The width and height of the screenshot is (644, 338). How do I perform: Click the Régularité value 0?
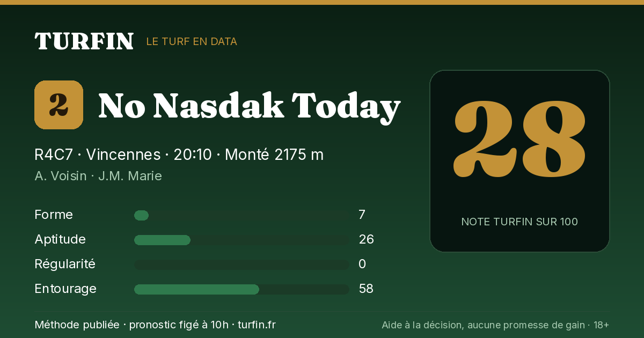(362, 264)
